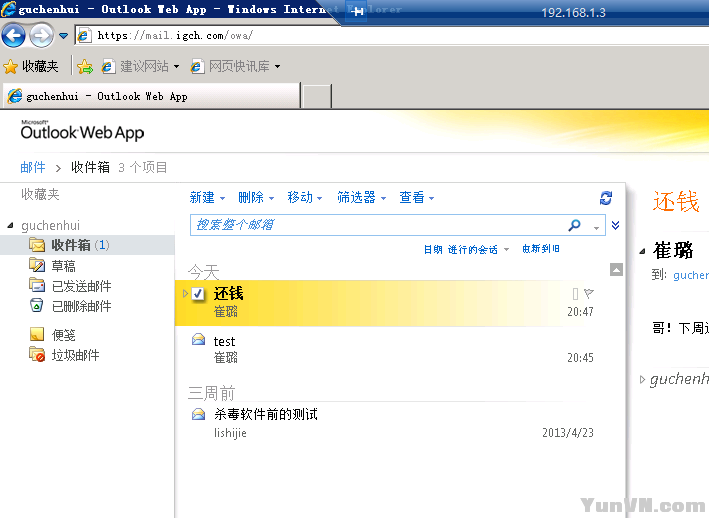
Task: Click the refresh mail icon
Action: [x=606, y=198]
